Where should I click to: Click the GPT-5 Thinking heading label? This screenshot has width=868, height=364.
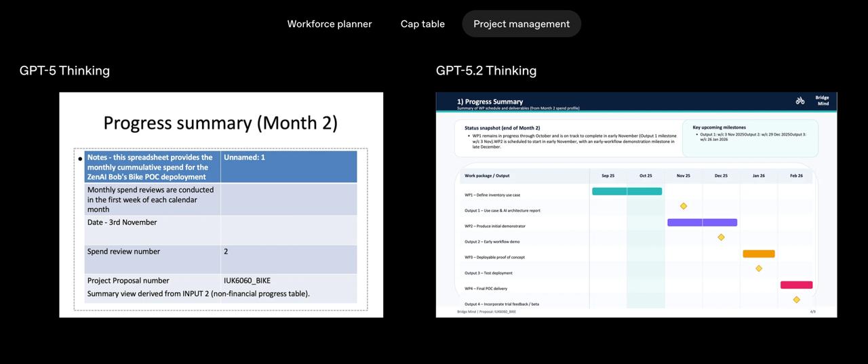pos(64,70)
